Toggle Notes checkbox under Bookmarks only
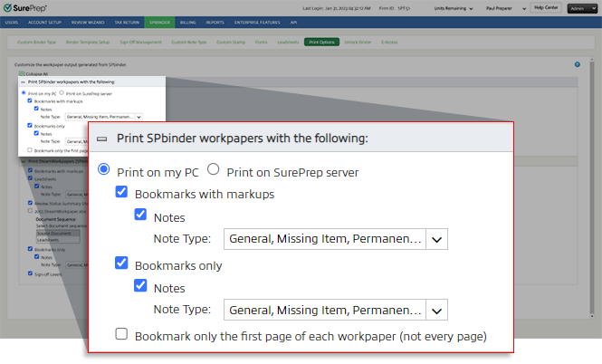The width and height of the screenshot is (602, 364). pos(140,288)
